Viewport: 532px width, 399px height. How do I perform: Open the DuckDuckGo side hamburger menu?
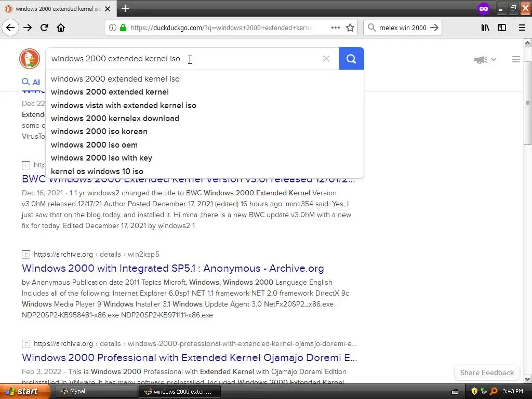pyautogui.click(x=516, y=59)
